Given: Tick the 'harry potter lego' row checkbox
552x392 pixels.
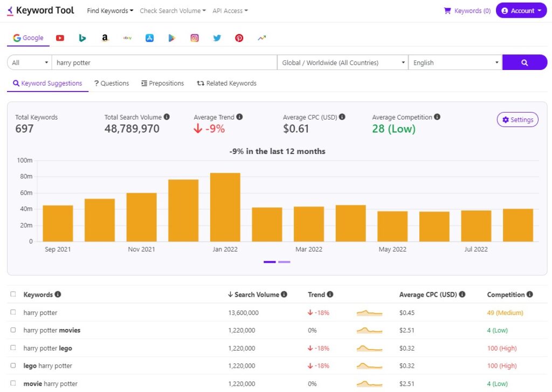Looking at the screenshot, I should click(13, 348).
